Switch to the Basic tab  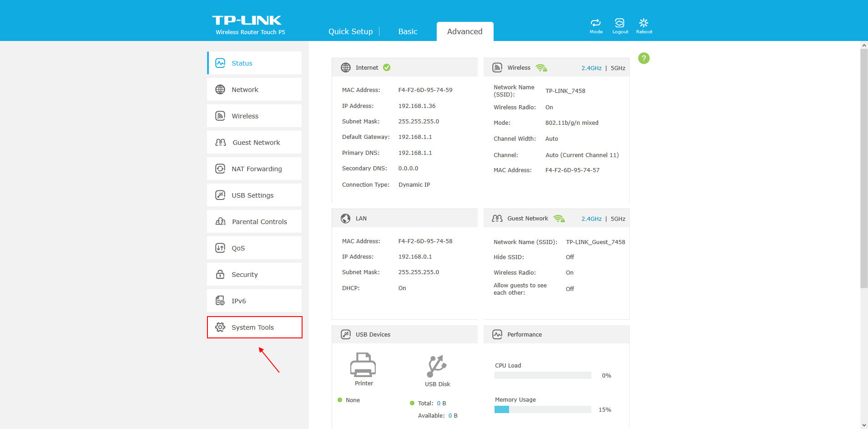(408, 31)
